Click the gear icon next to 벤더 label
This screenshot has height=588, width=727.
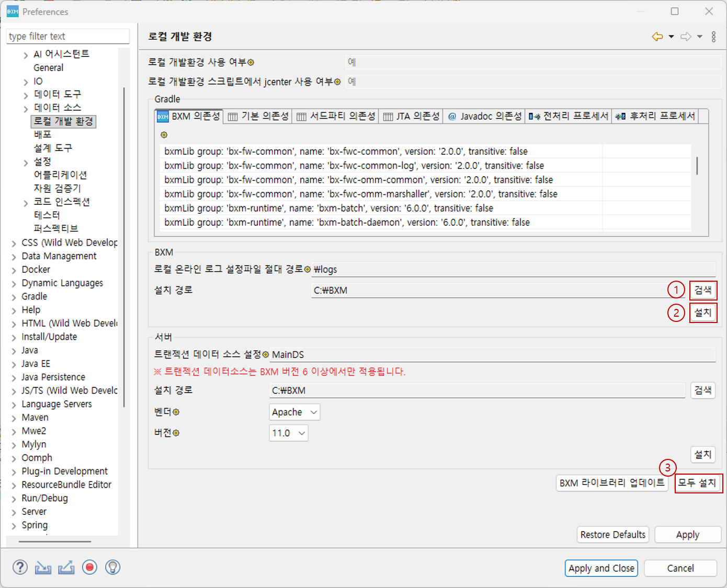pos(175,412)
